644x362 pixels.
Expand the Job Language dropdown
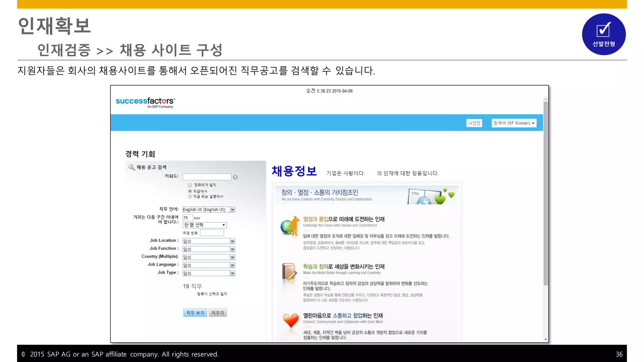click(x=209, y=265)
